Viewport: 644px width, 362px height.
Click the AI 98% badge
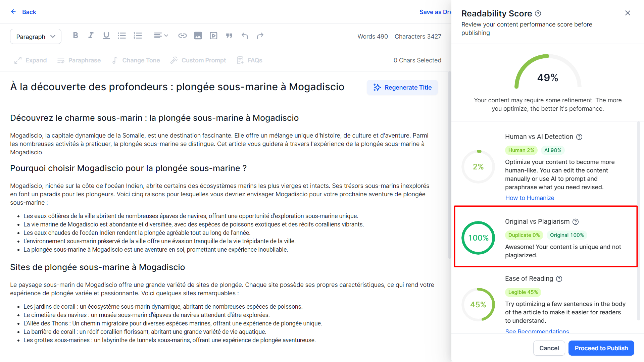point(553,150)
